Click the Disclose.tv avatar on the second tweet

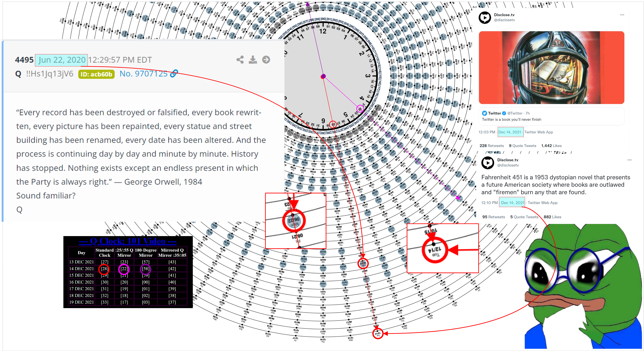click(488, 163)
